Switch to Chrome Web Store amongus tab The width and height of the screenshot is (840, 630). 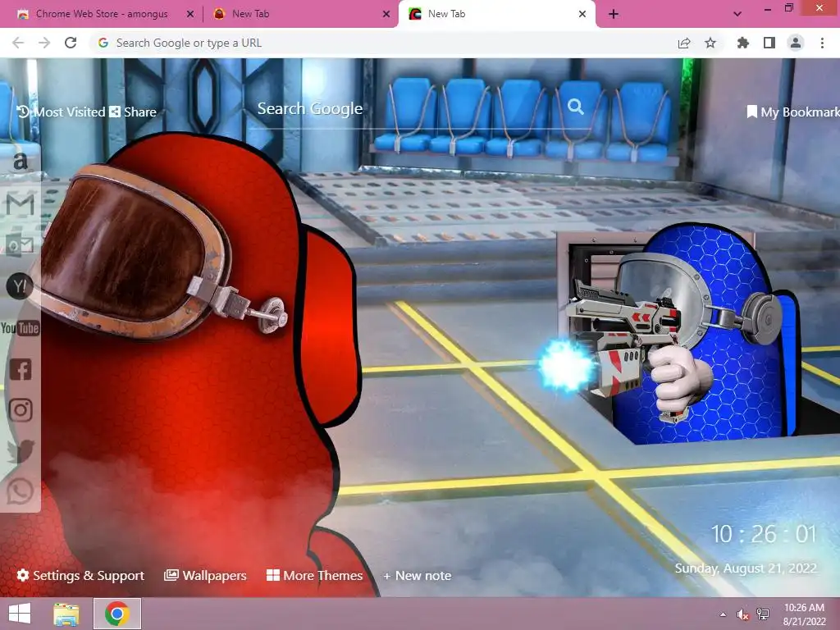point(102,14)
